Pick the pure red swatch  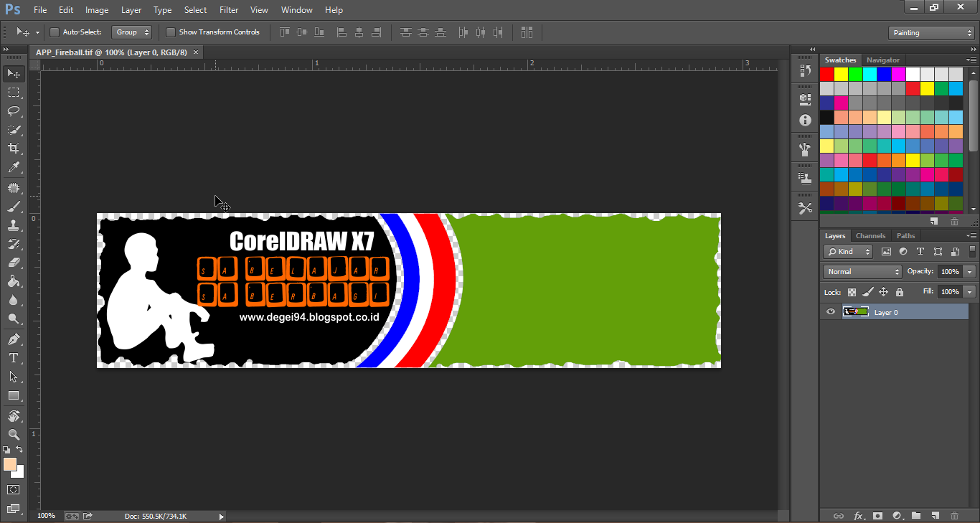[826, 74]
